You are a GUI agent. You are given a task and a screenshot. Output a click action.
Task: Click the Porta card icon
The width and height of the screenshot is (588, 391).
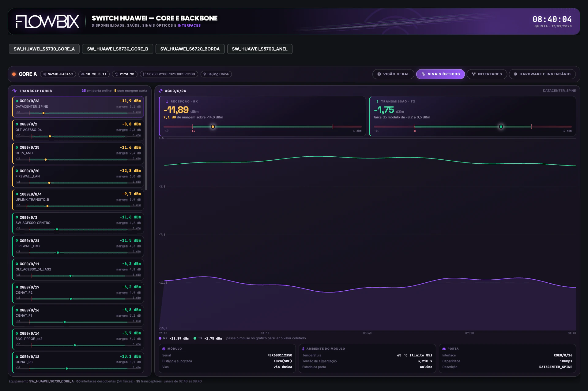coord(444,349)
